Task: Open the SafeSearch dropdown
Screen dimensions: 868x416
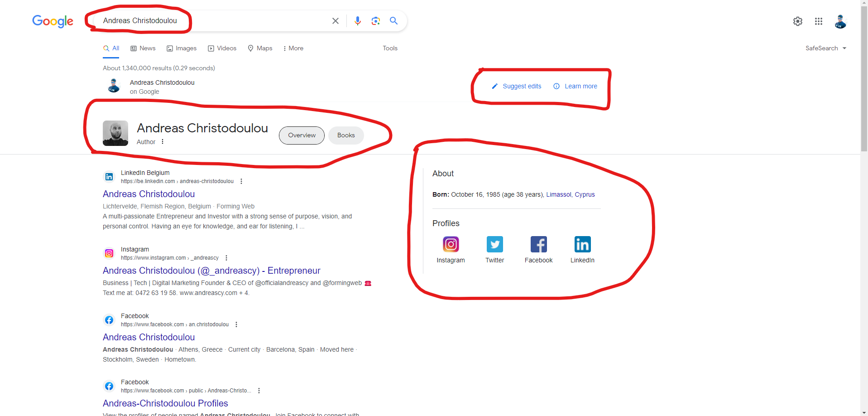Action: [826, 48]
